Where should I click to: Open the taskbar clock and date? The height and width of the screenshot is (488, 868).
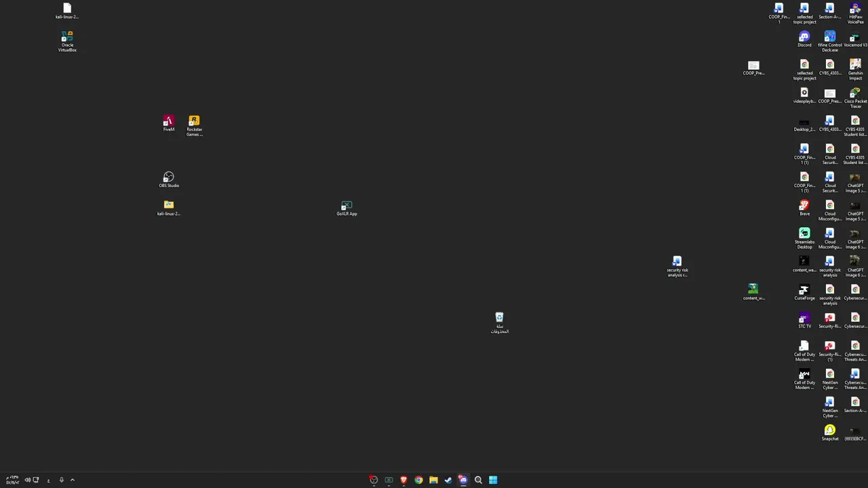[x=12, y=480]
